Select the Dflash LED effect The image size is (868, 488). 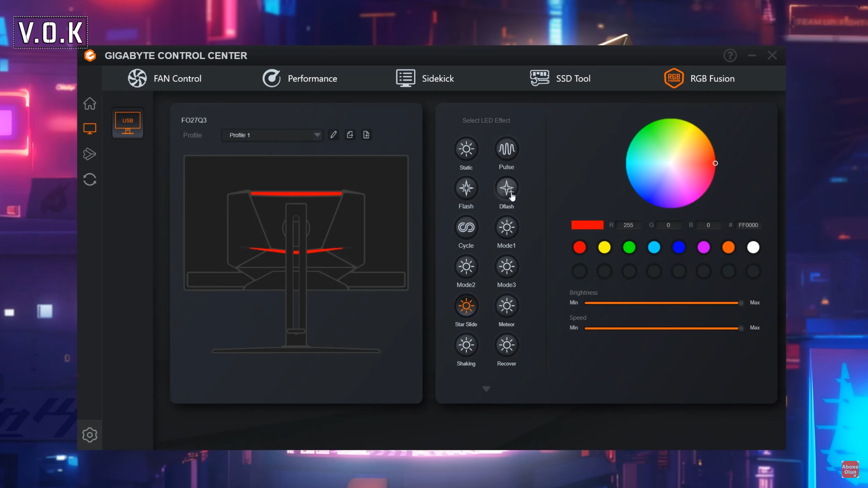coord(507,188)
